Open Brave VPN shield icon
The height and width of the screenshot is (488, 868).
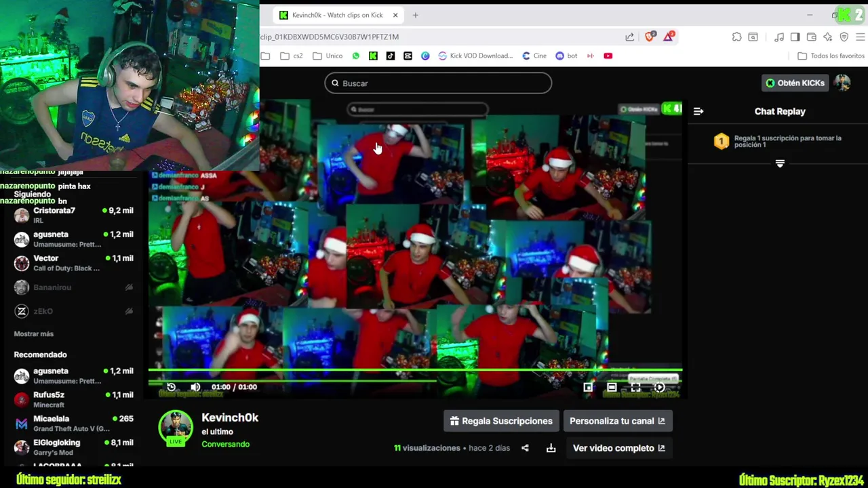point(844,37)
